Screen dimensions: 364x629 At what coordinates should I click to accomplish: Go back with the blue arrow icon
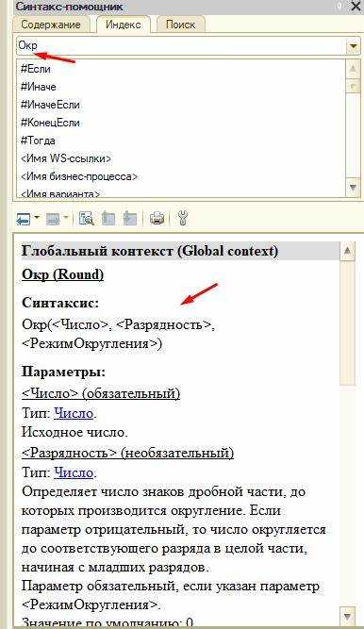click(x=23, y=219)
